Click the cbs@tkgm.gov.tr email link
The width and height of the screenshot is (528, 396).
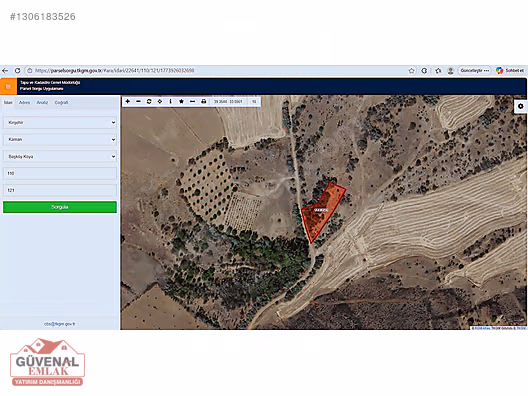(60, 324)
